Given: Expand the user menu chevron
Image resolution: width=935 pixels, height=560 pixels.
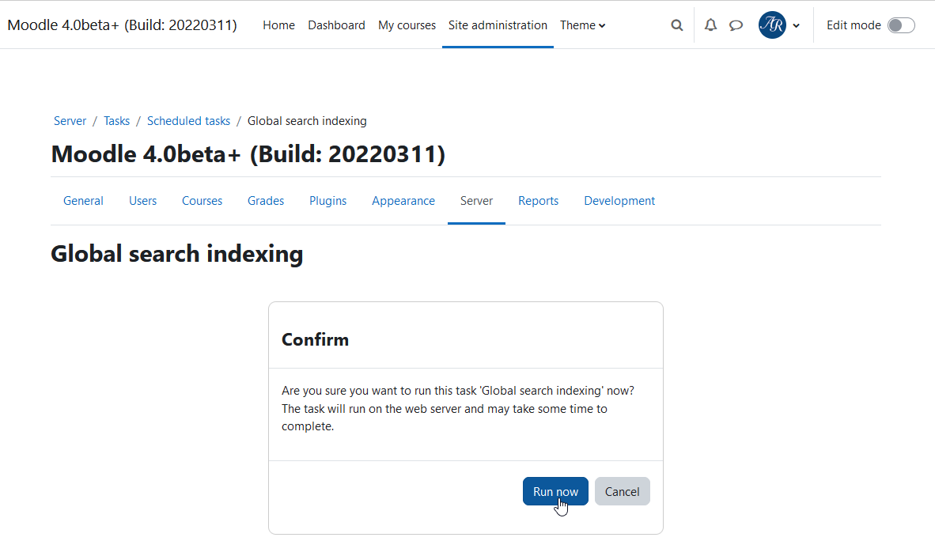Looking at the screenshot, I should [796, 25].
